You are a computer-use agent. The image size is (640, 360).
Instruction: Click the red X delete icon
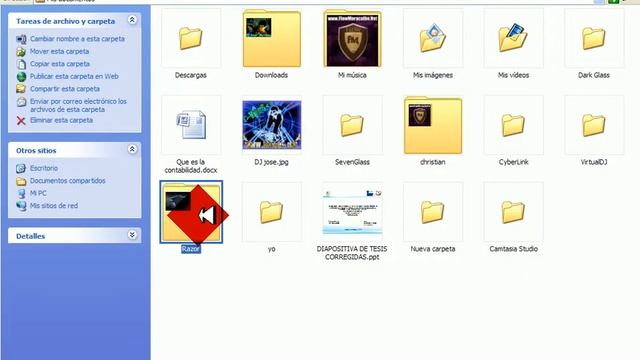tap(21, 120)
